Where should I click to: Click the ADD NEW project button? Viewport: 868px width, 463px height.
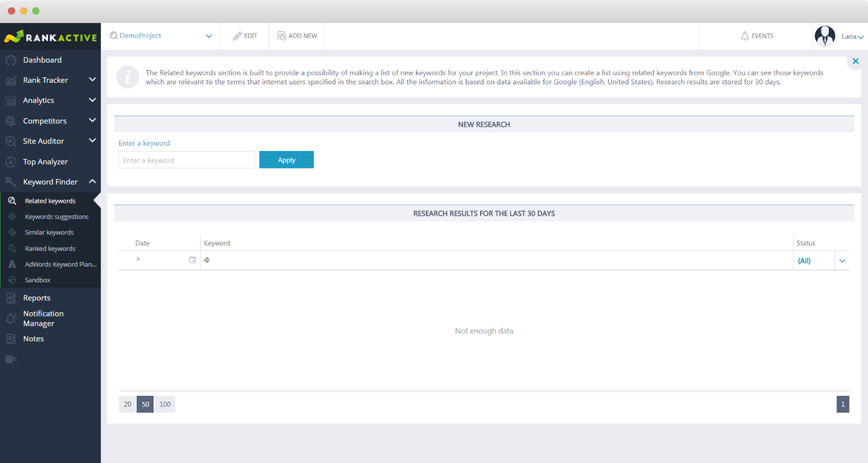click(x=297, y=36)
